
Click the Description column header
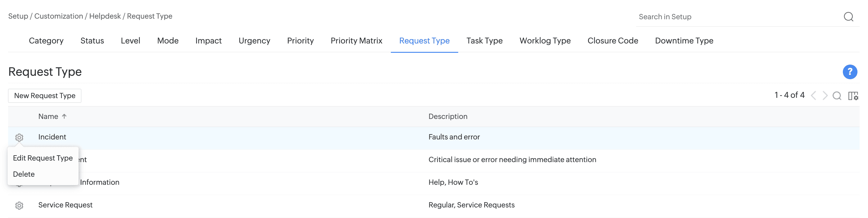pos(447,116)
